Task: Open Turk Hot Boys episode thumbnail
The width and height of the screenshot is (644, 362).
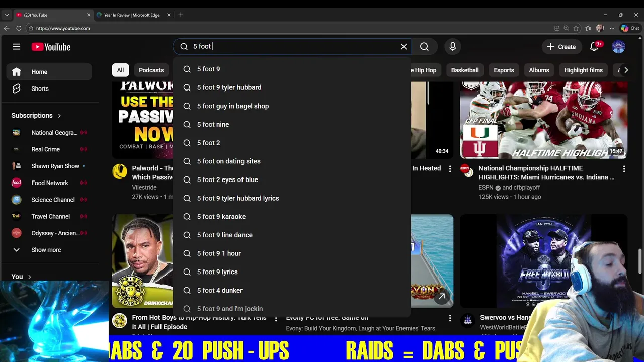Action: [142, 261]
